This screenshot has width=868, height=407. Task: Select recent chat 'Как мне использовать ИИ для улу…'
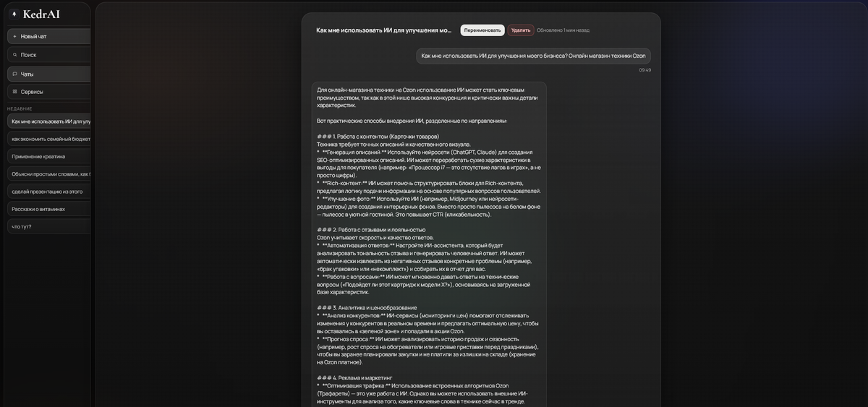tap(49, 121)
